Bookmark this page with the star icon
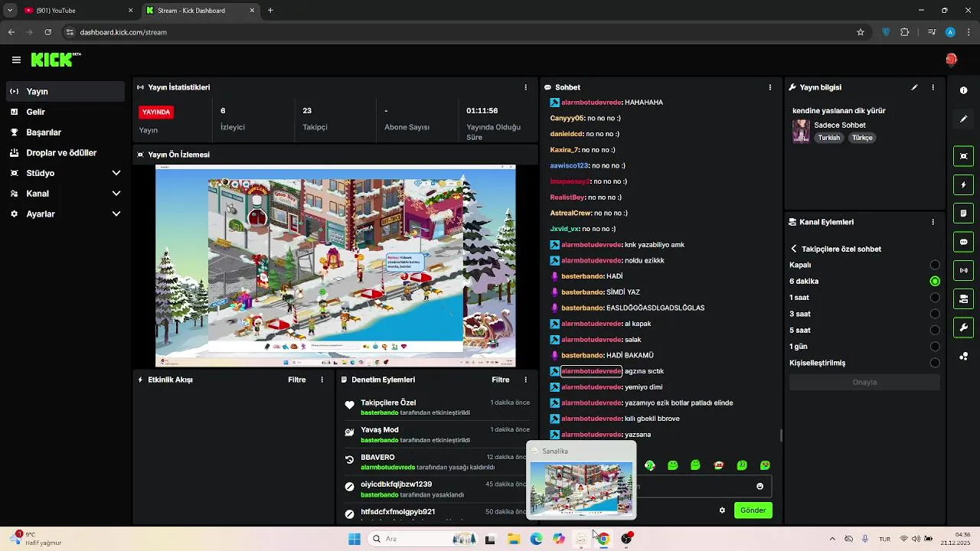Viewport: 980px width, 551px height. 861,32
